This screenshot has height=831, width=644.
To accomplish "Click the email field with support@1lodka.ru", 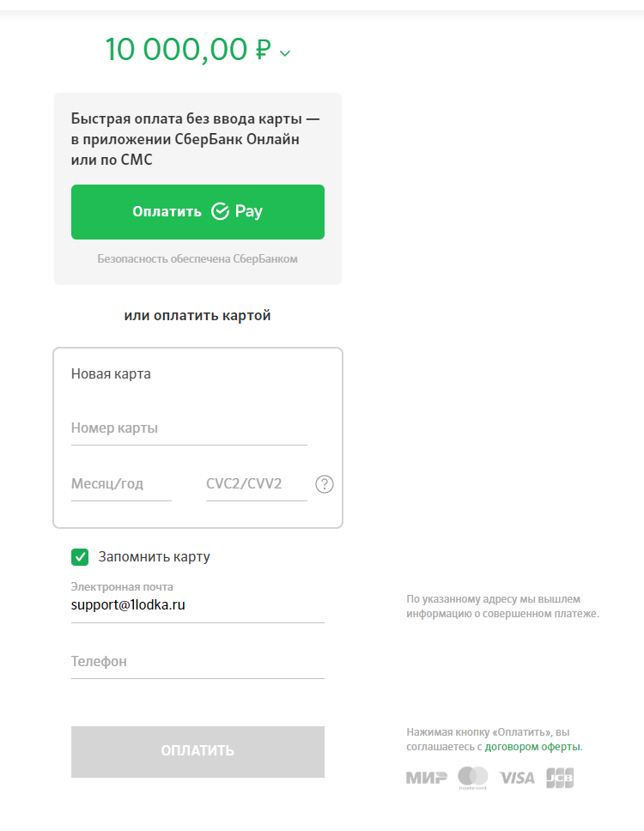I will [197, 604].
